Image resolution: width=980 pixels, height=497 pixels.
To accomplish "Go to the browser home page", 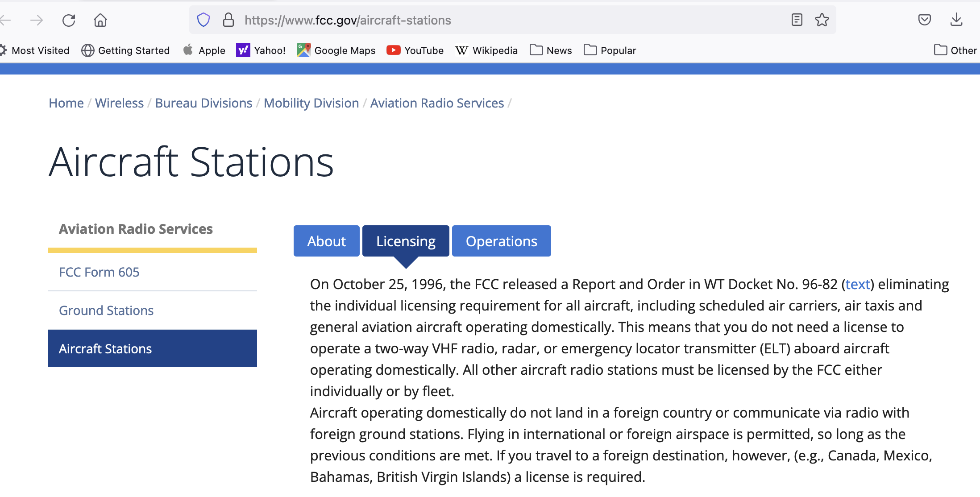I will click(100, 20).
